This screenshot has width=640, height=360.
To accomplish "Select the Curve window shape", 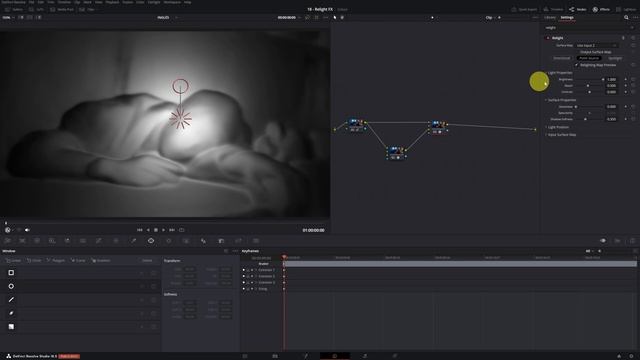I will tap(11, 313).
